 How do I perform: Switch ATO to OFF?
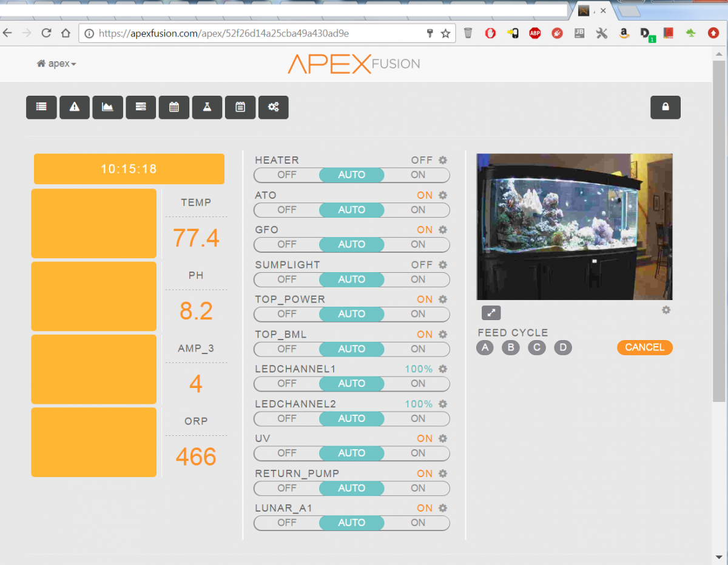[x=287, y=210]
